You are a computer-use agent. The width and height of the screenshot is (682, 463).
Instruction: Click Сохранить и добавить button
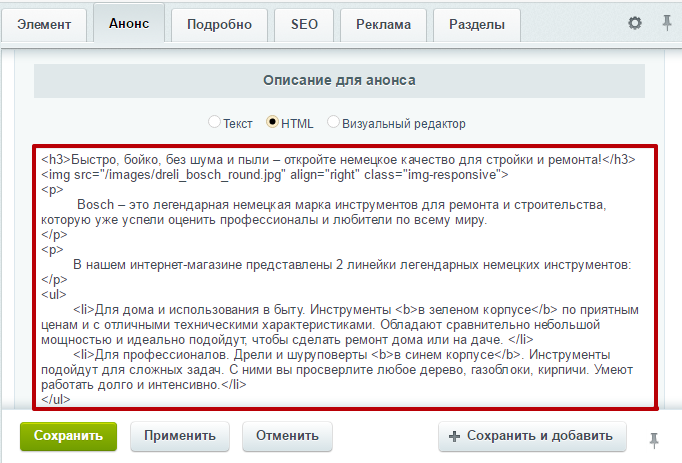click(x=532, y=436)
